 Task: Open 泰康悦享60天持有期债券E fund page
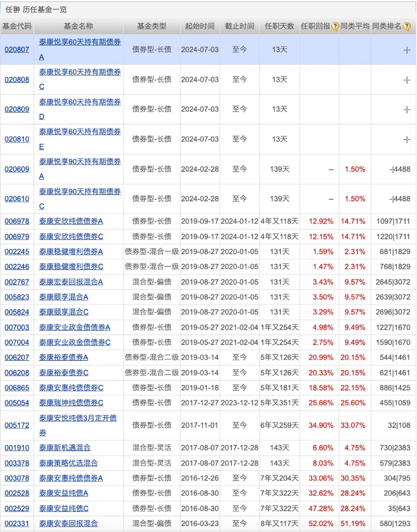[80, 139]
